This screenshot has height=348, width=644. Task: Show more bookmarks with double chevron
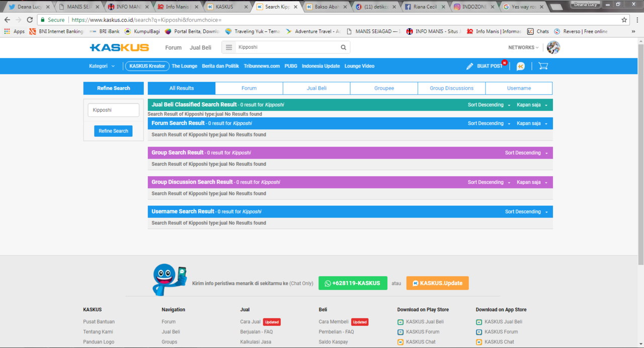pyautogui.click(x=633, y=31)
